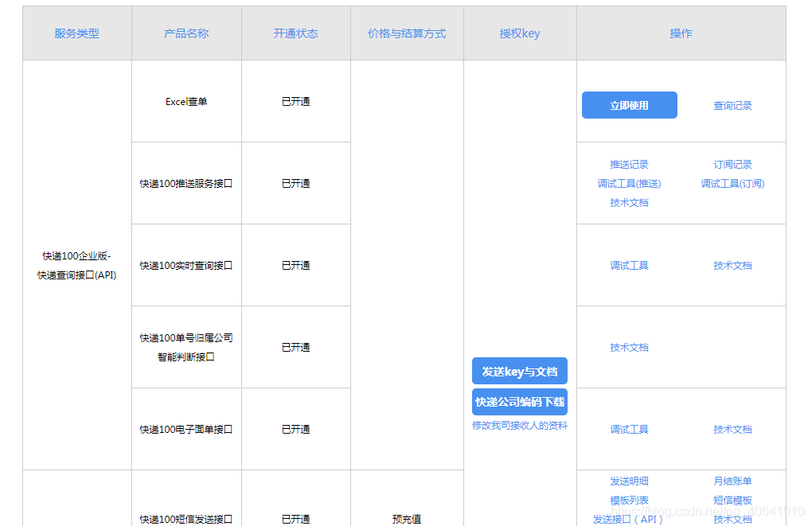
Task: Click the 立即使用 button for Excel查单
Action: pos(629,104)
